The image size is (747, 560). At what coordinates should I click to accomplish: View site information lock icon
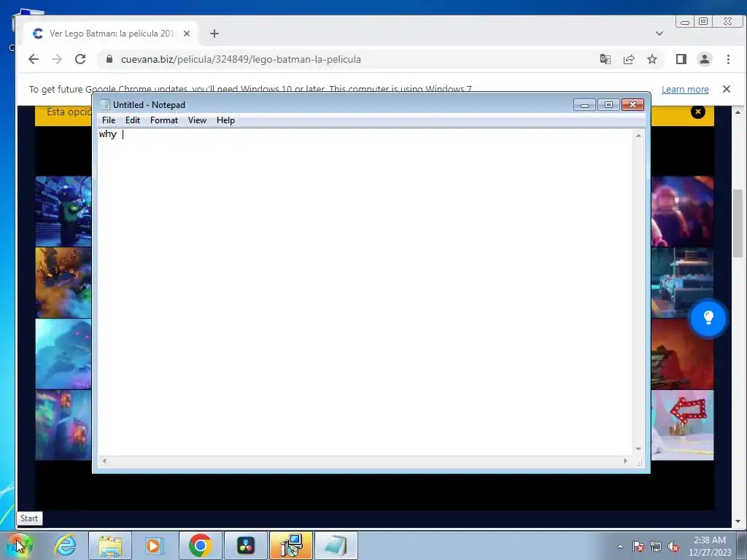tap(109, 59)
